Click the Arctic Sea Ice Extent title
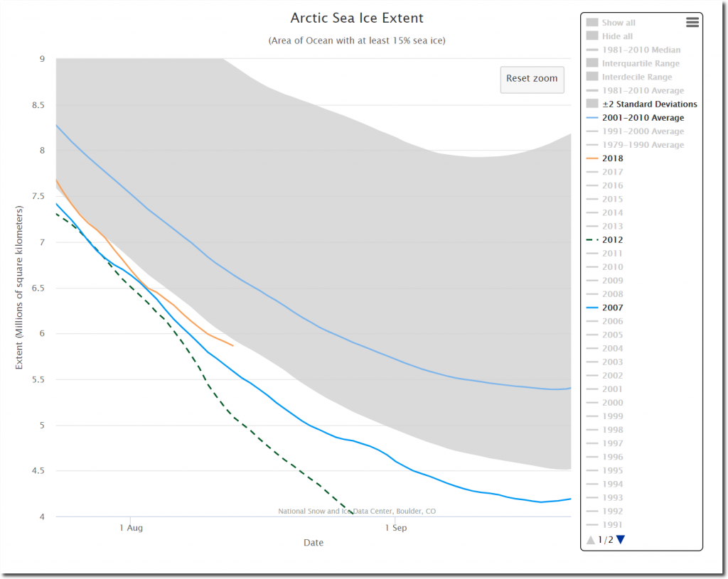 point(357,18)
